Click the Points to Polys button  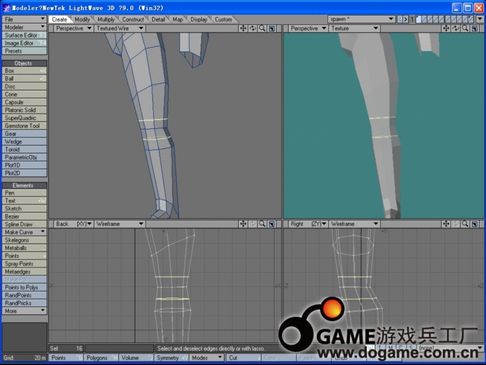(x=24, y=287)
